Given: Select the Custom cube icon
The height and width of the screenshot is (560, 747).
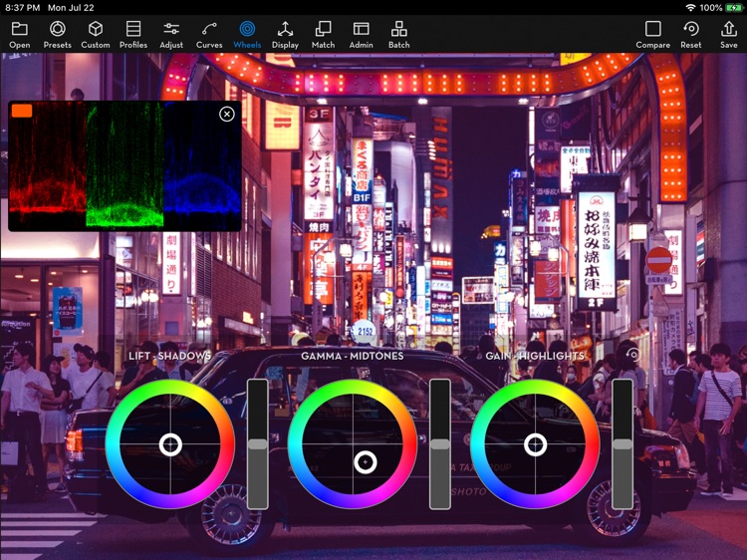Looking at the screenshot, I should [96, 35].
